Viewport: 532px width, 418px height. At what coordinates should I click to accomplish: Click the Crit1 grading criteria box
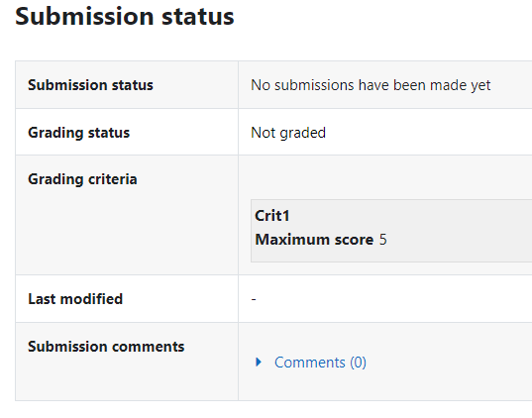pos(391,231)
